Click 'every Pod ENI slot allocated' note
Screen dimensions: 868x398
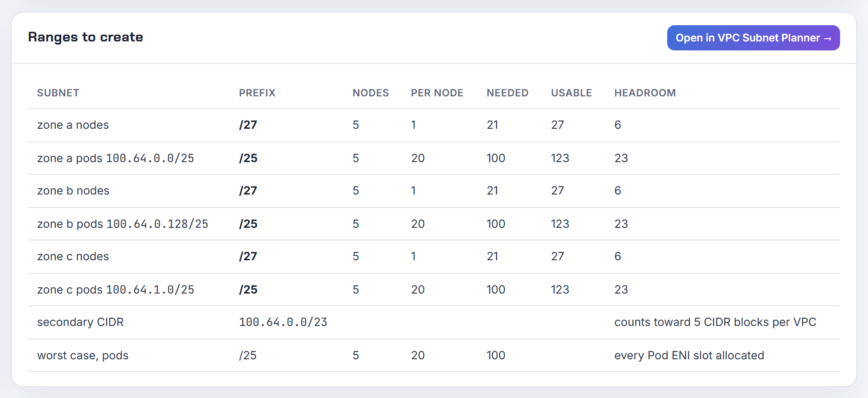(689, 355)
